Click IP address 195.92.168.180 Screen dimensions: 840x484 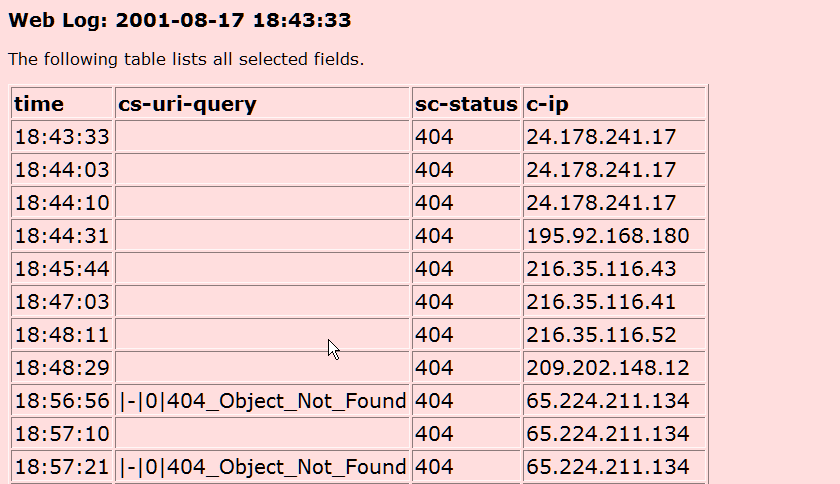tap(608, 236)
